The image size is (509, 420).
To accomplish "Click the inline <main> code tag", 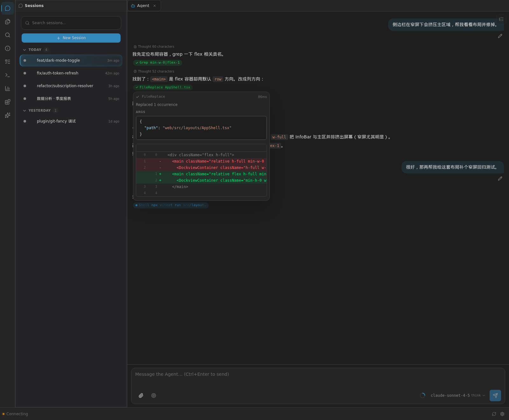I will click(x=159, y=79).
